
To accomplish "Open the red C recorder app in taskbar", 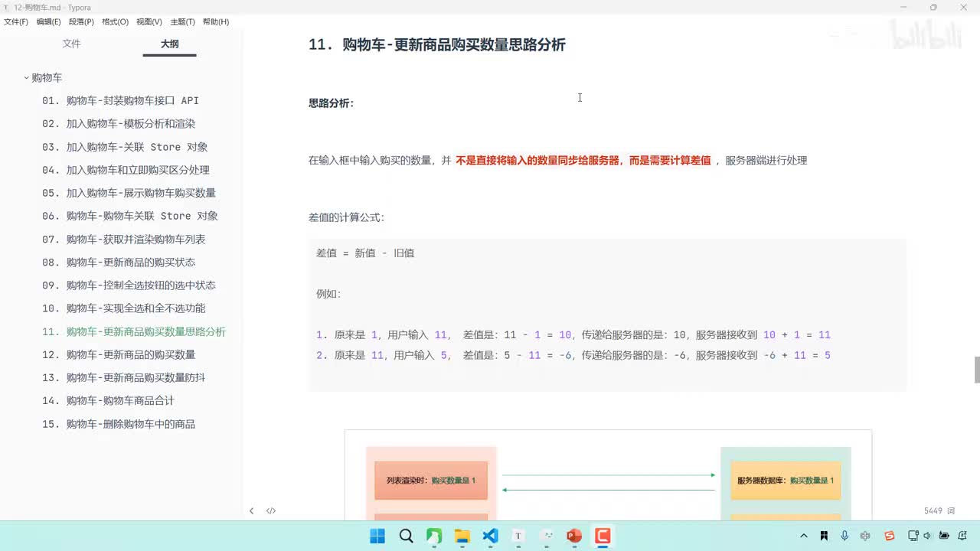I will click(603, 536).
